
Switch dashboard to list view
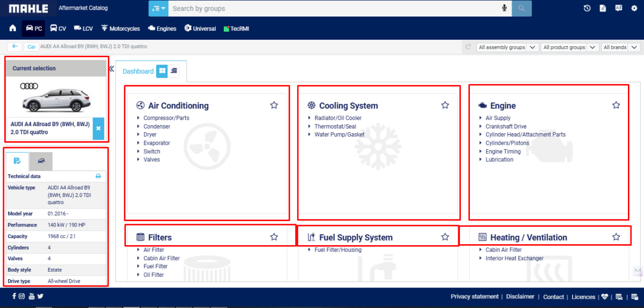coord(174,71)
